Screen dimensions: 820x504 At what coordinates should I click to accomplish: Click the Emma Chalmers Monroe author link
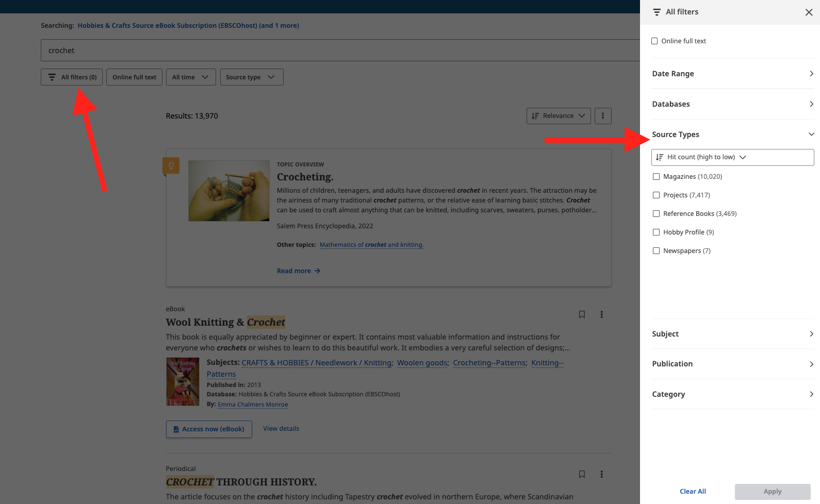tap(253, 405)
